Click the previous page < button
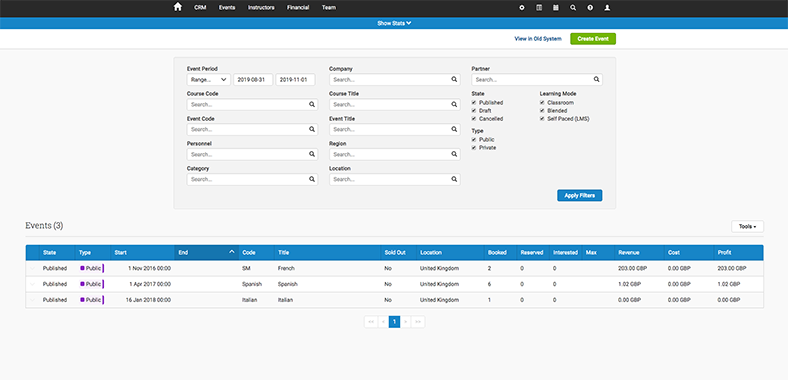The height and width of the screenshot is (380, 788). [x=383, y=322]
